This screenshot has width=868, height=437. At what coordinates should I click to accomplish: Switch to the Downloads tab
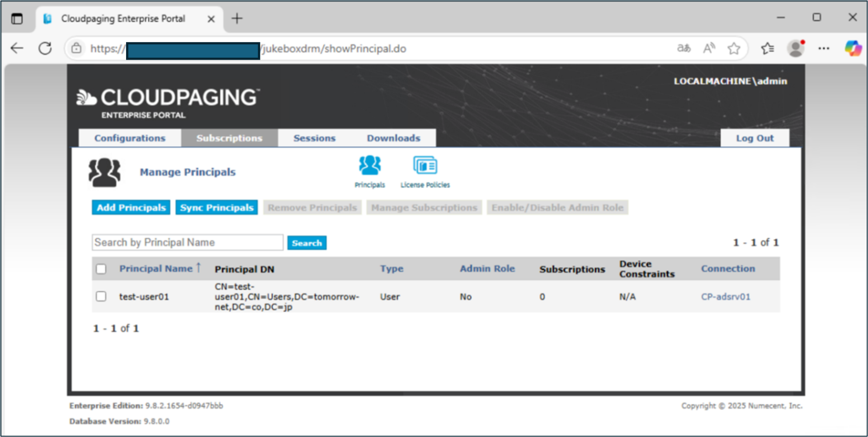pos(393,138)
